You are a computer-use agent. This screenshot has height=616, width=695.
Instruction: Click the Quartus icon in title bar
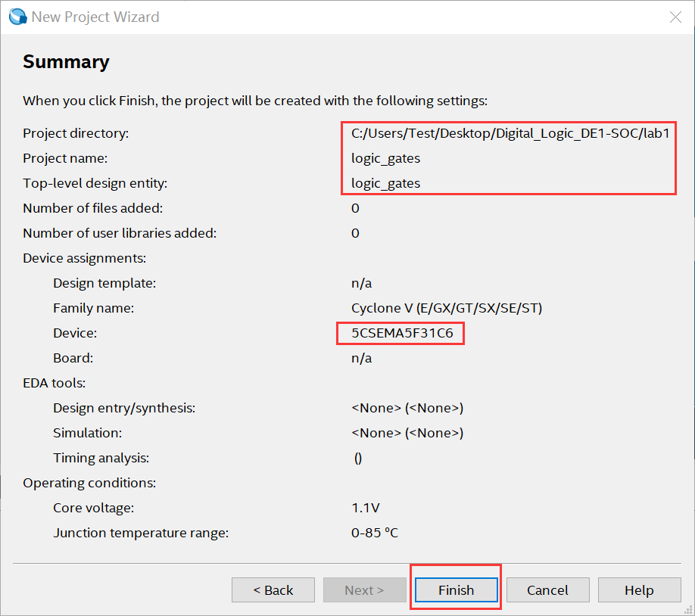(17, 17)
